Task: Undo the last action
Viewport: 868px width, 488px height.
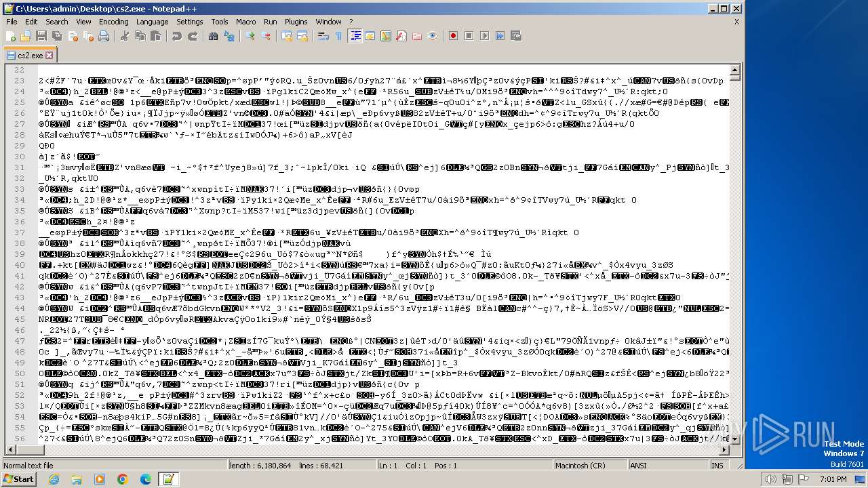Action: click(177, 36)
